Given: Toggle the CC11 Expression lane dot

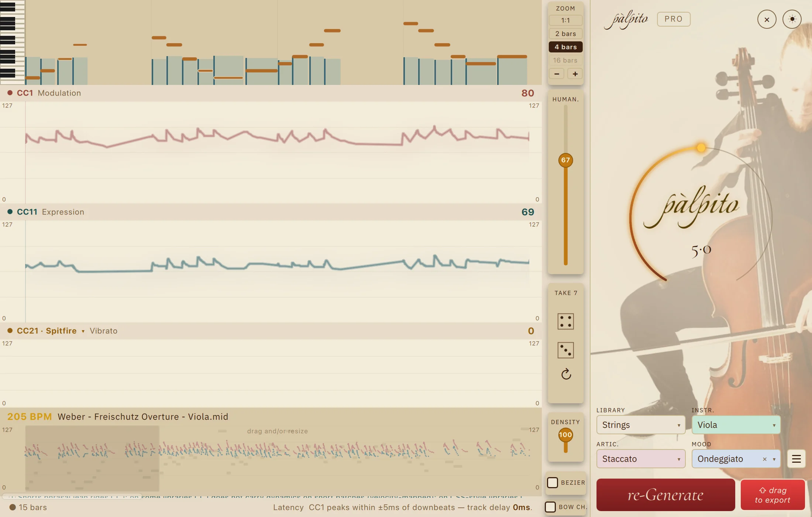Looking at the screenshot, I should pyautogui.click(x=10, y=212).
